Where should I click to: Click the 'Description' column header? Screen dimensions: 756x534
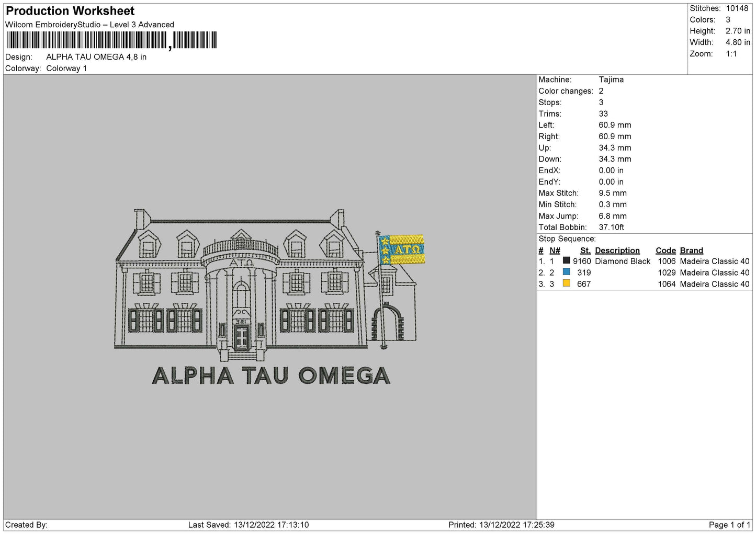click(617, 251)
